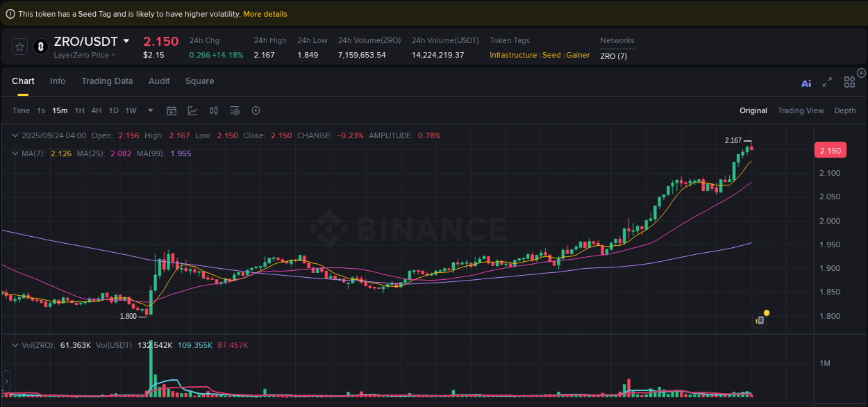Launch the Ai assistant icon
The image size is (868, 407).
click(806, 82)
